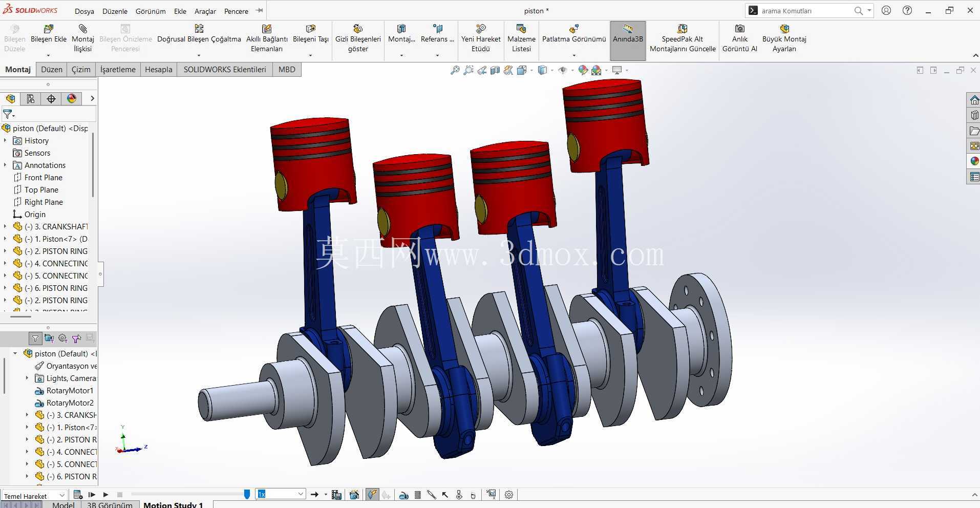Toggle the filter driving (gear) button
The width and height of the screenshot is (980, 508).
63,338
